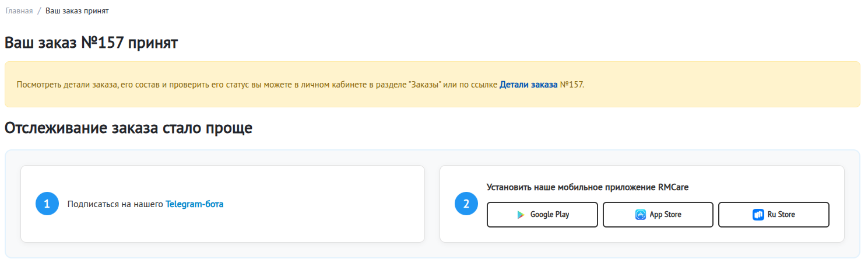Click '№157' after the Детали заказа link
The image size is (868, 273).
[x=571, y=85]
